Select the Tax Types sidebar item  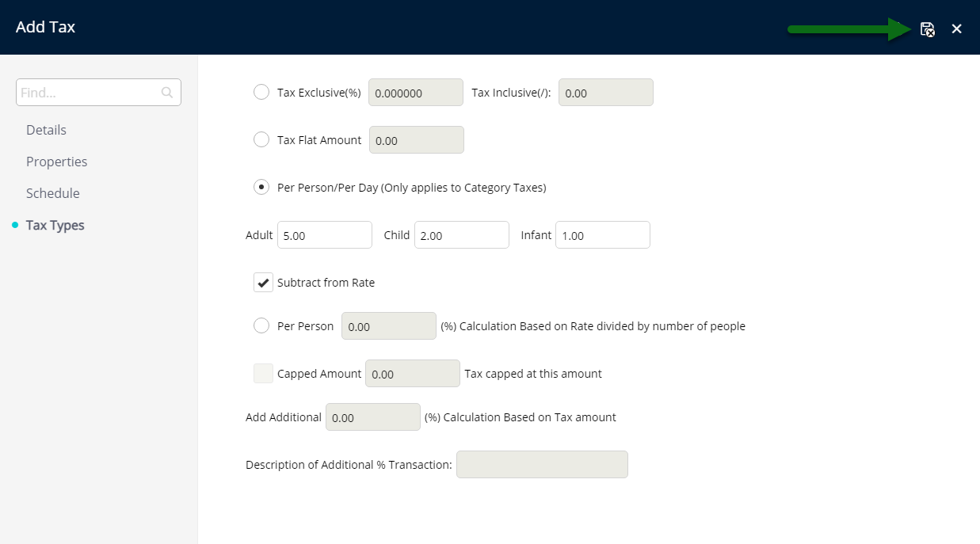[x=55, y=225]
